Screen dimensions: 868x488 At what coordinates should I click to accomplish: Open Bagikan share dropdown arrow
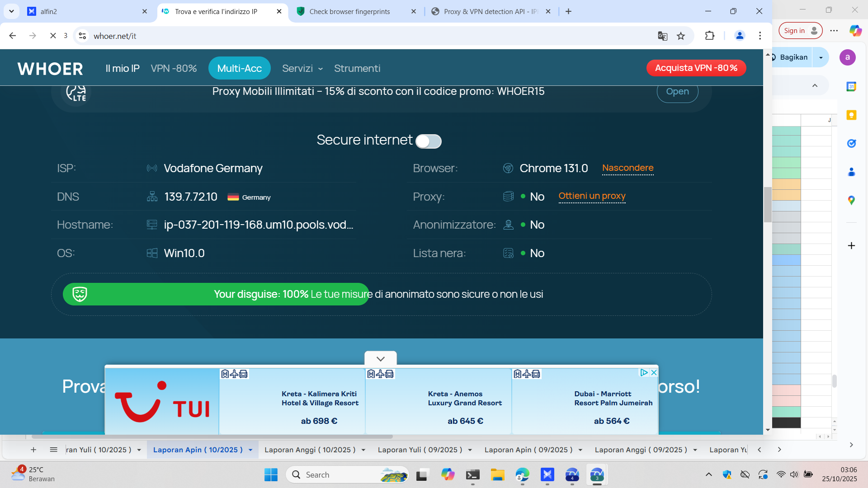coord(821,57)
